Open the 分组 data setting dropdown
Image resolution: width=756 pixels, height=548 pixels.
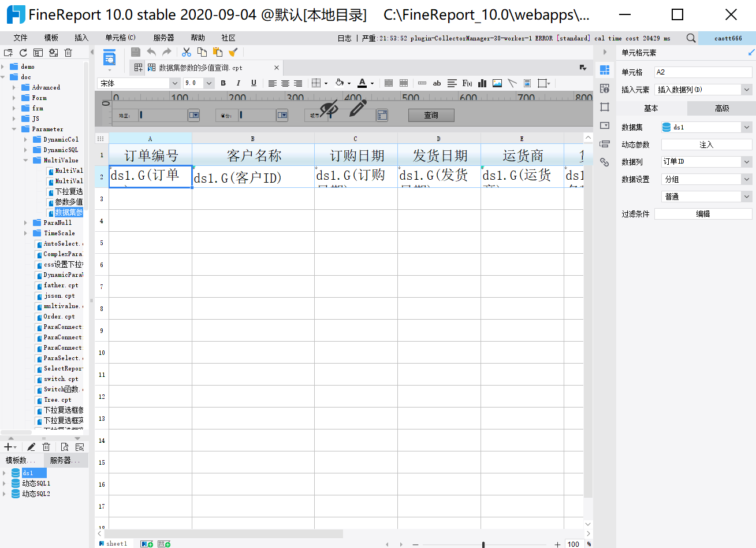[747, 179]
